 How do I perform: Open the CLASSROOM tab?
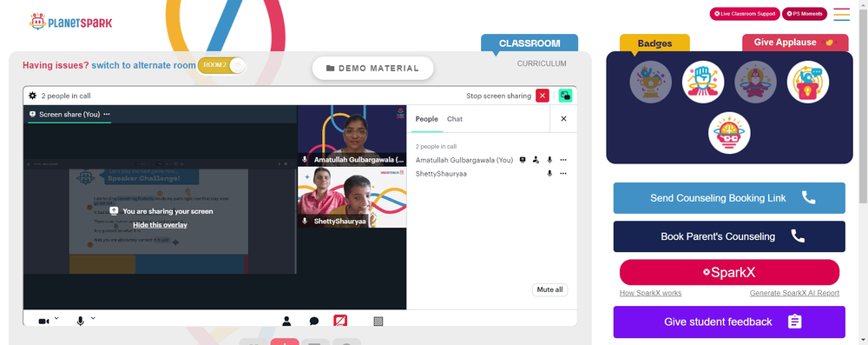pyautogui.click(x=529, y=43)
